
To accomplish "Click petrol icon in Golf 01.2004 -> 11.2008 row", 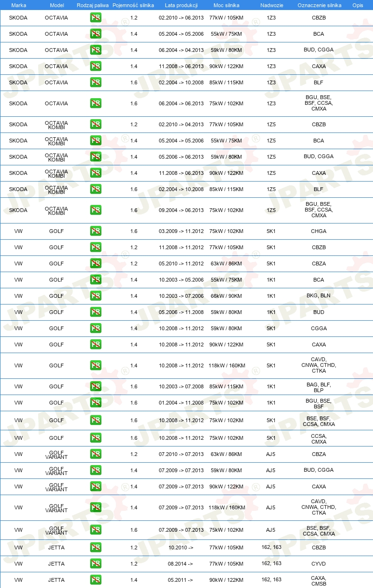I will click(95, 403).
